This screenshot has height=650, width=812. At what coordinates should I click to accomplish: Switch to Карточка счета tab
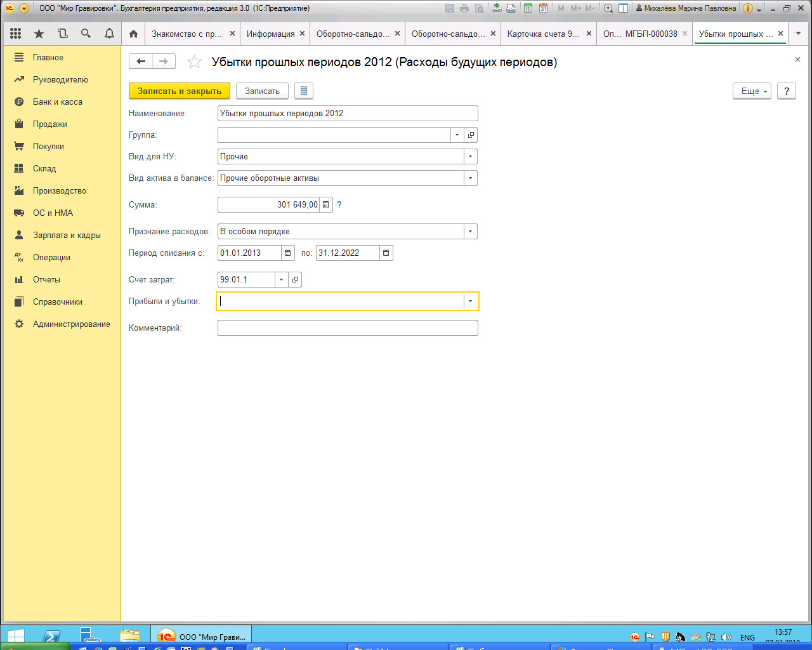pos(543,34)
